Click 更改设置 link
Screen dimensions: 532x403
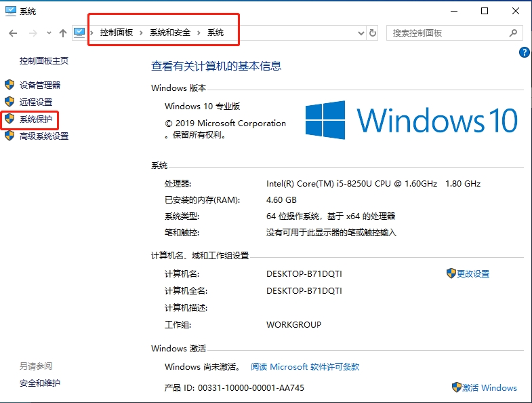[473, 273]
